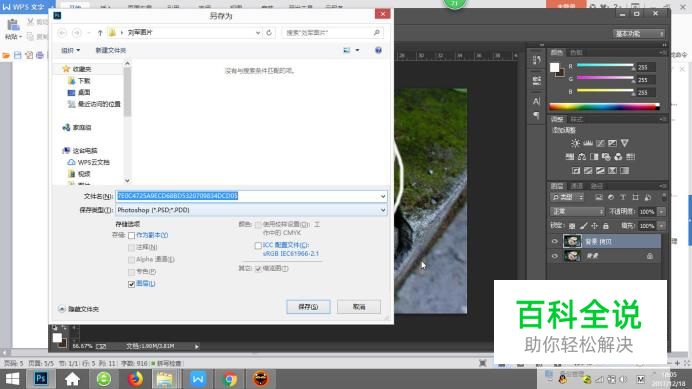Image resolution: width=692 pixels, height=389 pixels.
Task: Hide the 背景 layer via eye icon
Action: (555, 256)
